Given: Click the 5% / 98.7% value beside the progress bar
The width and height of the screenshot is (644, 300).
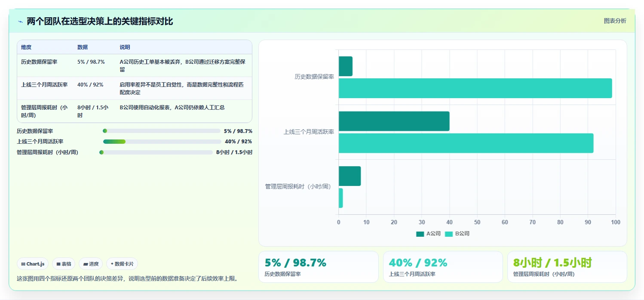Looking at the screenshot, I should [238, 131].
